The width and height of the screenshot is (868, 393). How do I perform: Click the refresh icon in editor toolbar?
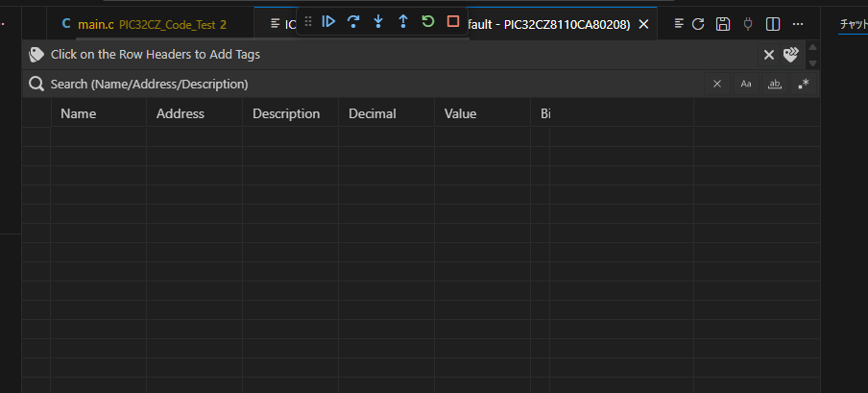coord(698,23)
